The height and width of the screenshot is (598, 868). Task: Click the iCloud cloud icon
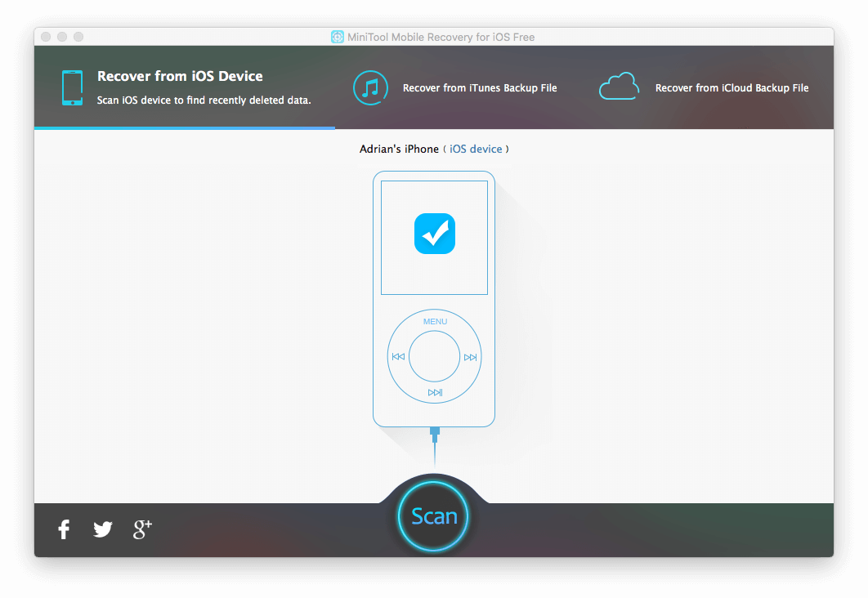click(619, 87)
